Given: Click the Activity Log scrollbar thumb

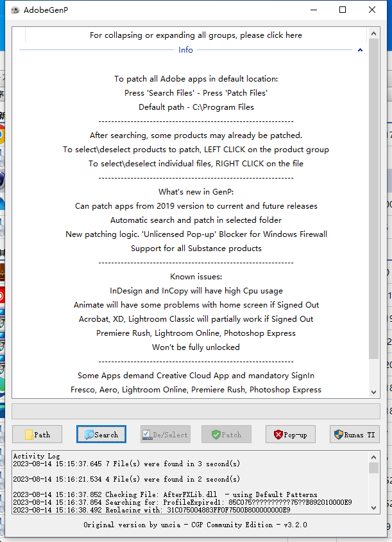Looking at the screenshot, I should coord(373,468).
